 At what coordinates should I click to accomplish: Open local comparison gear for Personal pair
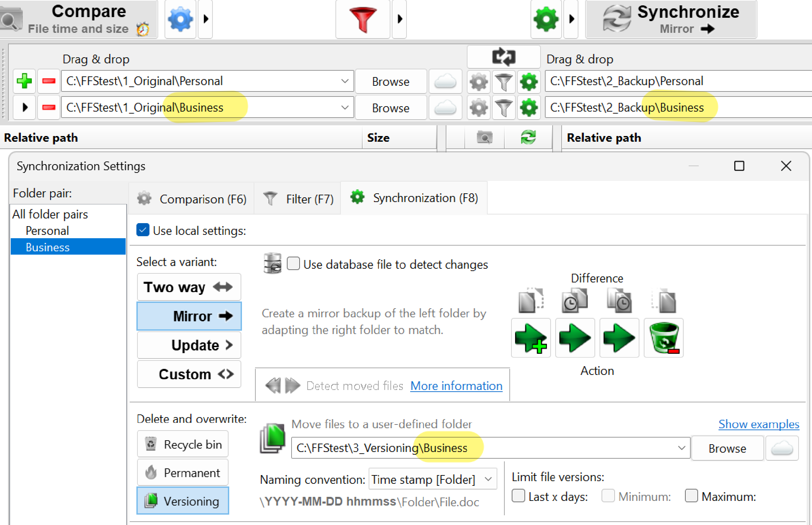click(479, 82)
